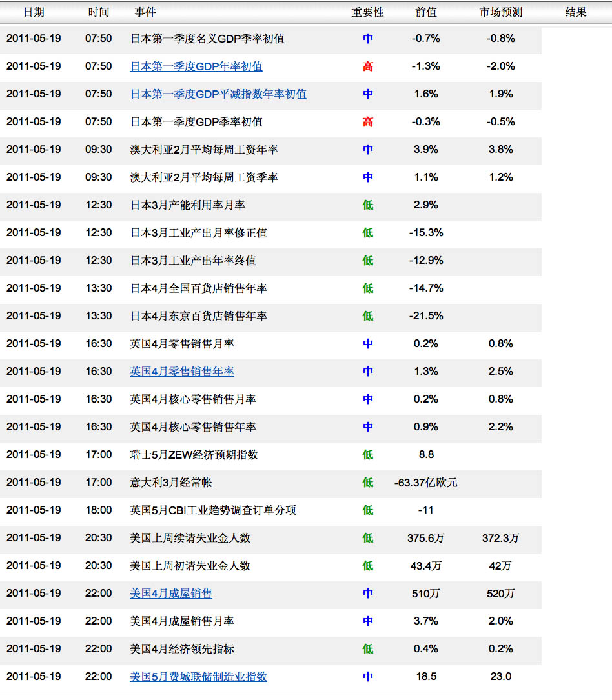Click the 时间 column header
The height and width of the screenshot is (700, 612).
coord(99,12)
